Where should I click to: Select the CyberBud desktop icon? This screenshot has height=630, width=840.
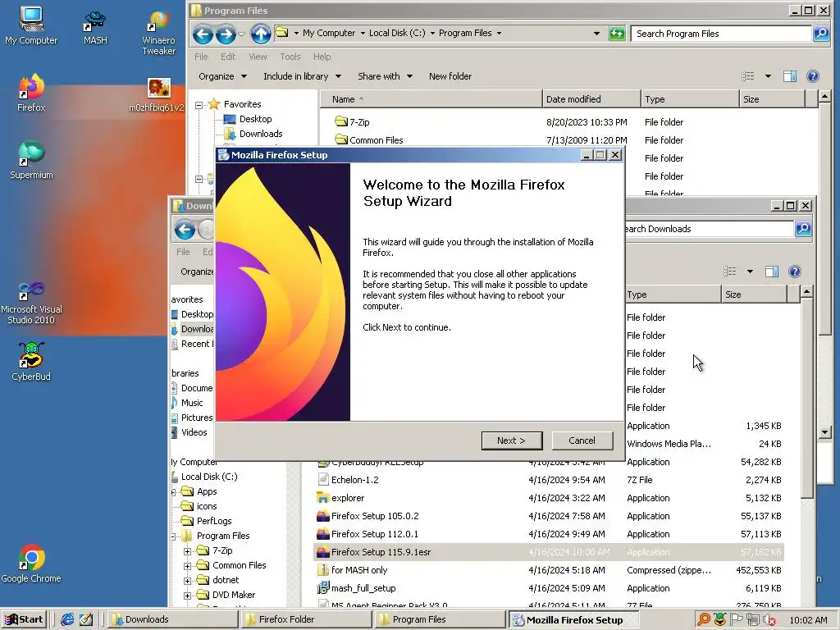coord(31,362)
